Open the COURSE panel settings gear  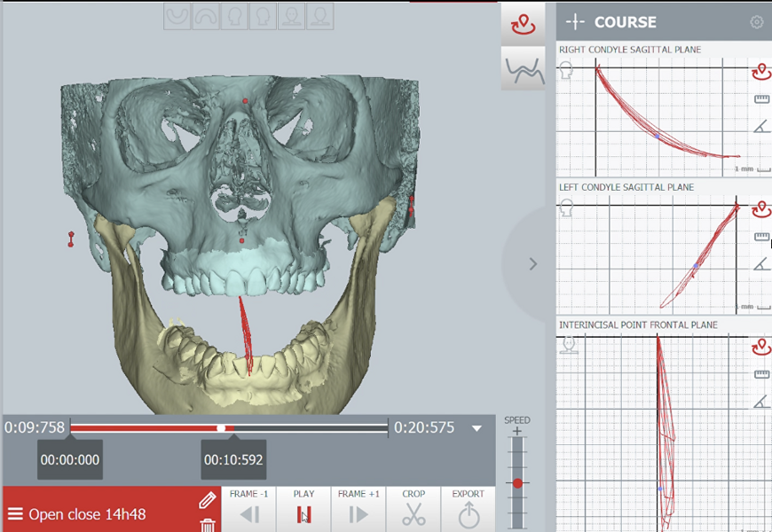pyautogui.click(x=759, y=21)
